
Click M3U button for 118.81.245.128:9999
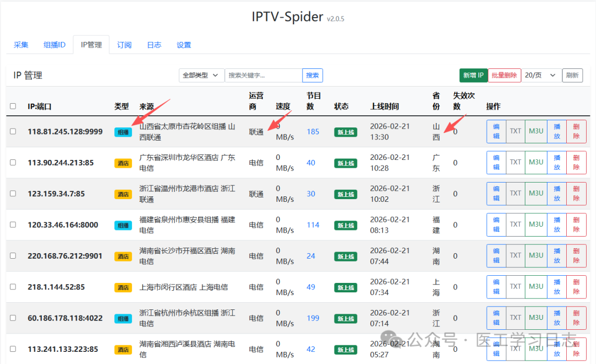coord(536,131)
